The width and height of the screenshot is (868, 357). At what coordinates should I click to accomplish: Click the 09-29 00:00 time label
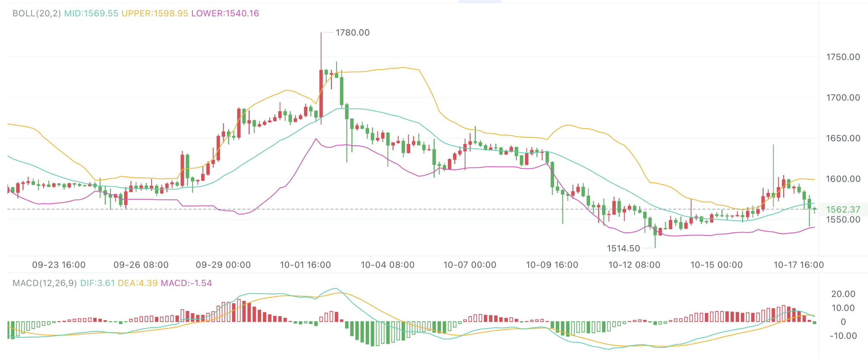[223, 265]
